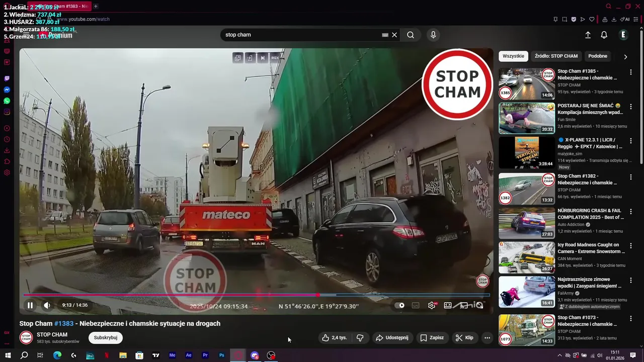Viewport: 644px width, 362px height.
Task: Open Twitch in browser sidebar
Action: pyautogui.click(x=7, y=78)
